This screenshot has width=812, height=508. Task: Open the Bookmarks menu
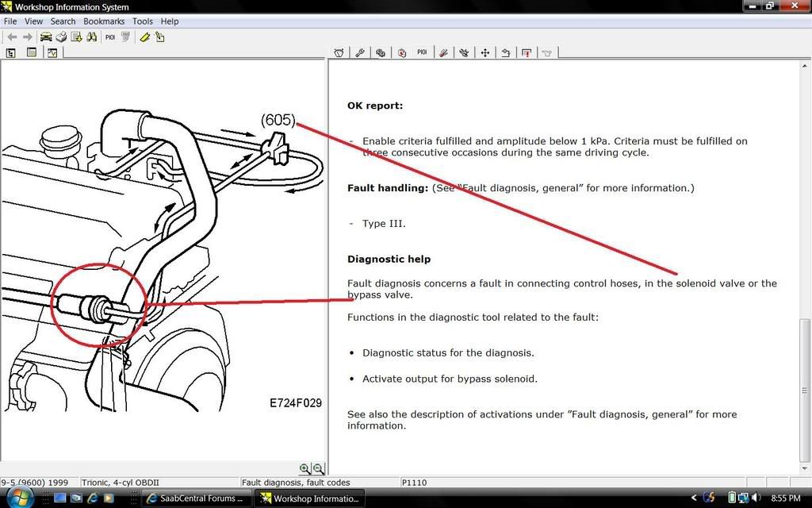click(104, 21)
